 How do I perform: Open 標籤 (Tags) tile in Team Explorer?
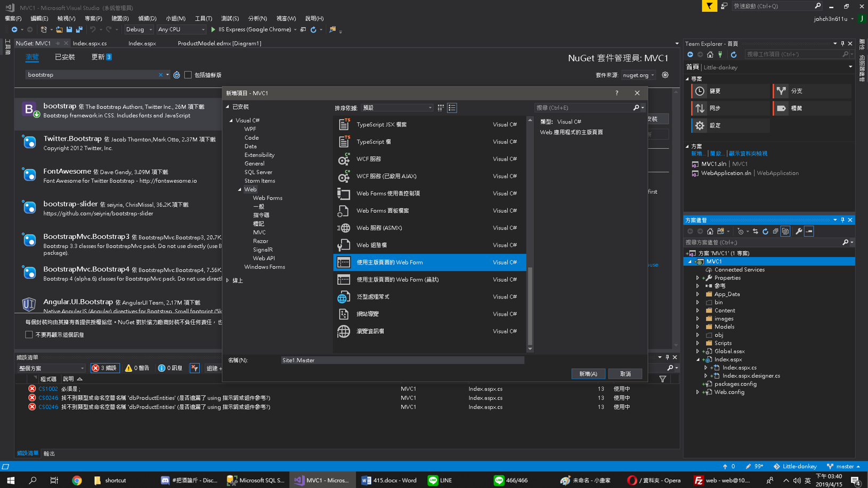click(x=812, y=108)
